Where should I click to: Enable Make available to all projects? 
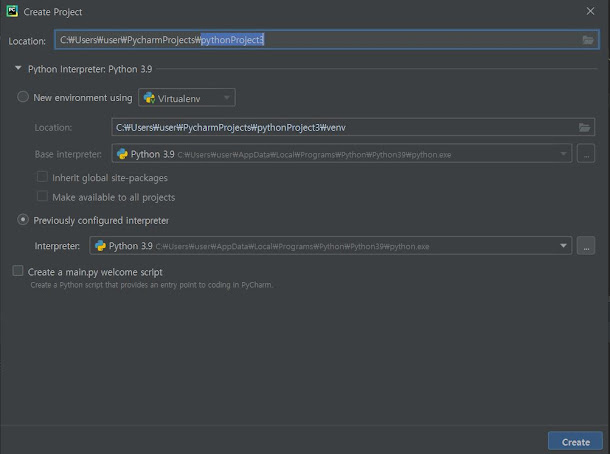click(x=42, y=196)
